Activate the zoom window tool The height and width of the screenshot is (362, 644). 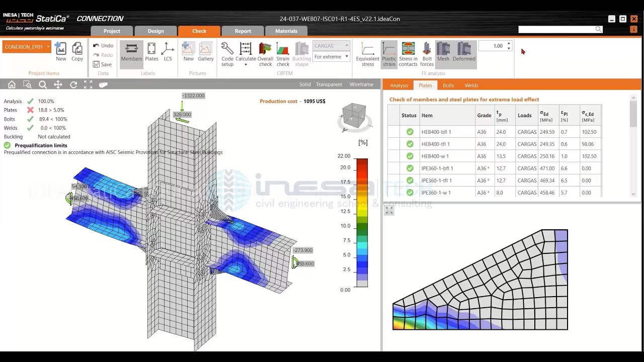pyautogui.click(x=27, y=84)
